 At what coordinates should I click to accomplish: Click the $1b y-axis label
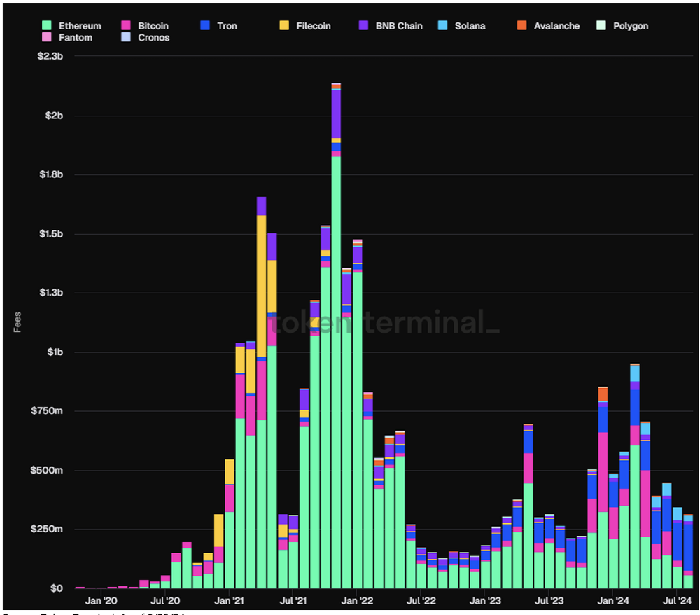click(55, 352)
